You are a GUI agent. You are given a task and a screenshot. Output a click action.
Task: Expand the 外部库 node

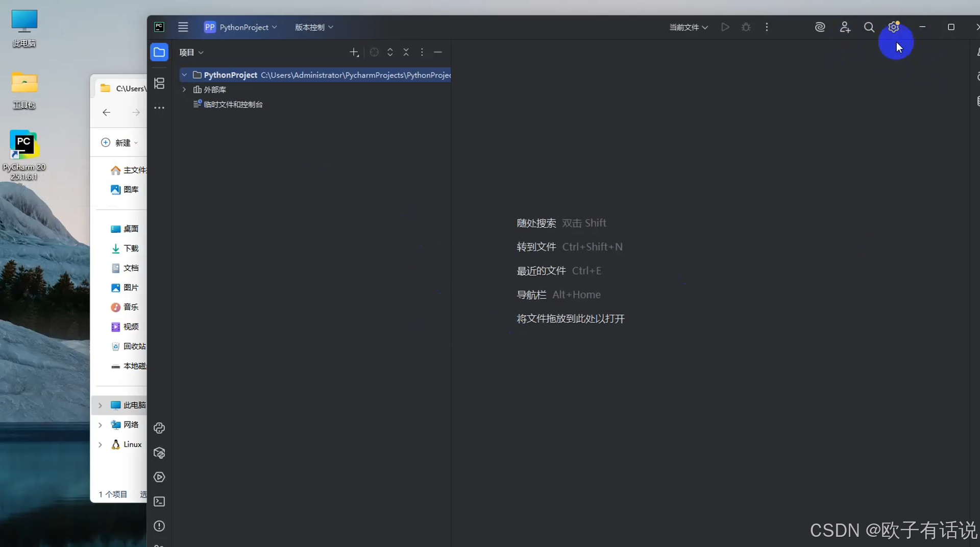click(x=184, y=89)
